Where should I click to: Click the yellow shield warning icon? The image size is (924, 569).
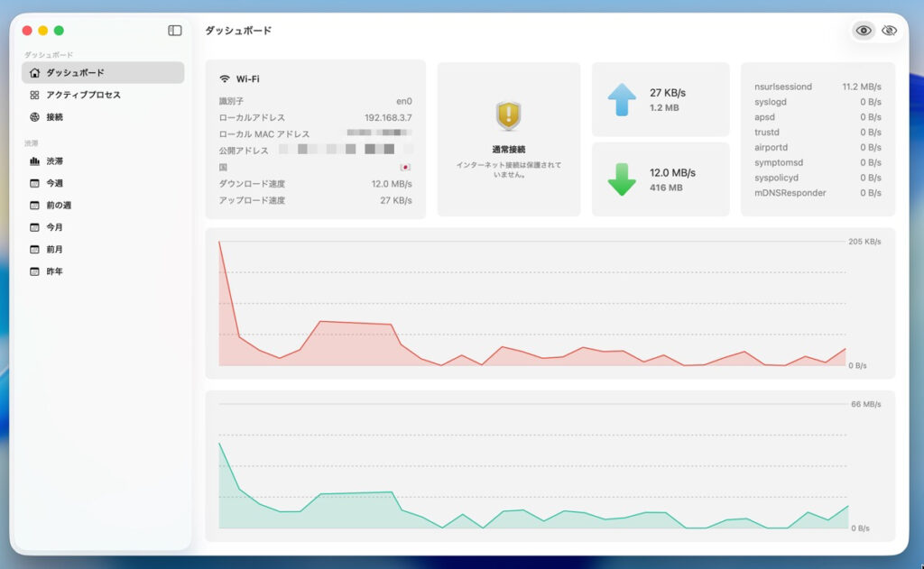click(x=508, y=115)
